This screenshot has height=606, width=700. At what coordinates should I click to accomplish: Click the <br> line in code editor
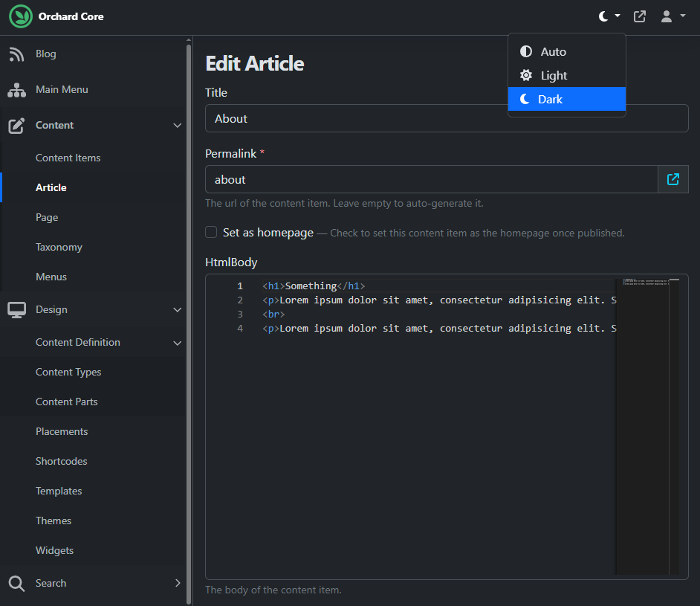[x=273, y=314]
